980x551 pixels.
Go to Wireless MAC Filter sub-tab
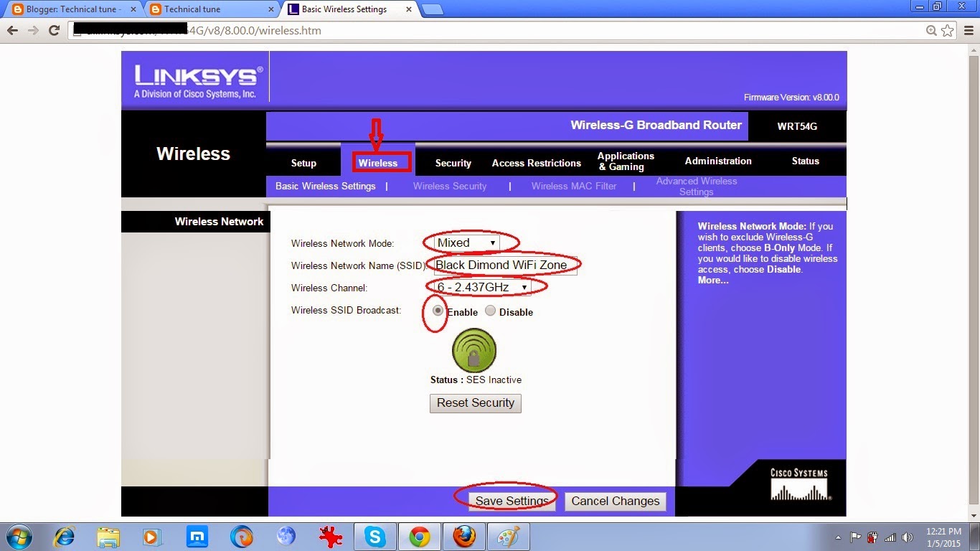574,186
